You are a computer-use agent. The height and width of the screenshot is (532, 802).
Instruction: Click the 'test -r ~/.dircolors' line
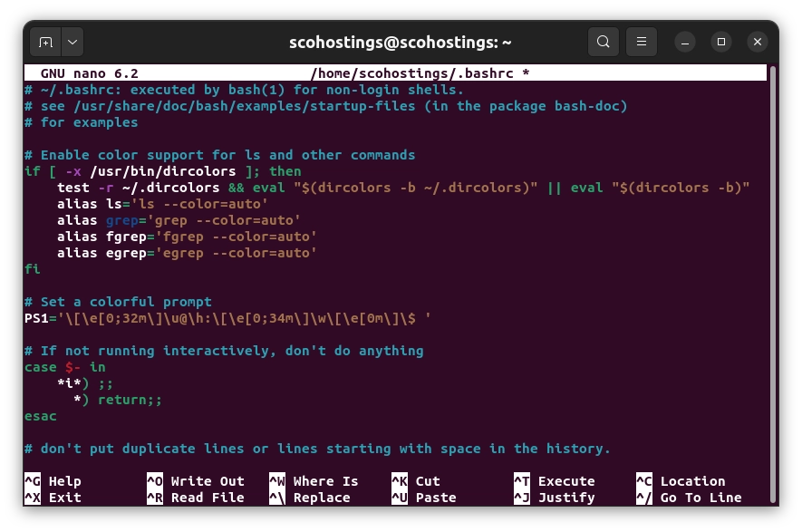(x=403, y=188)
